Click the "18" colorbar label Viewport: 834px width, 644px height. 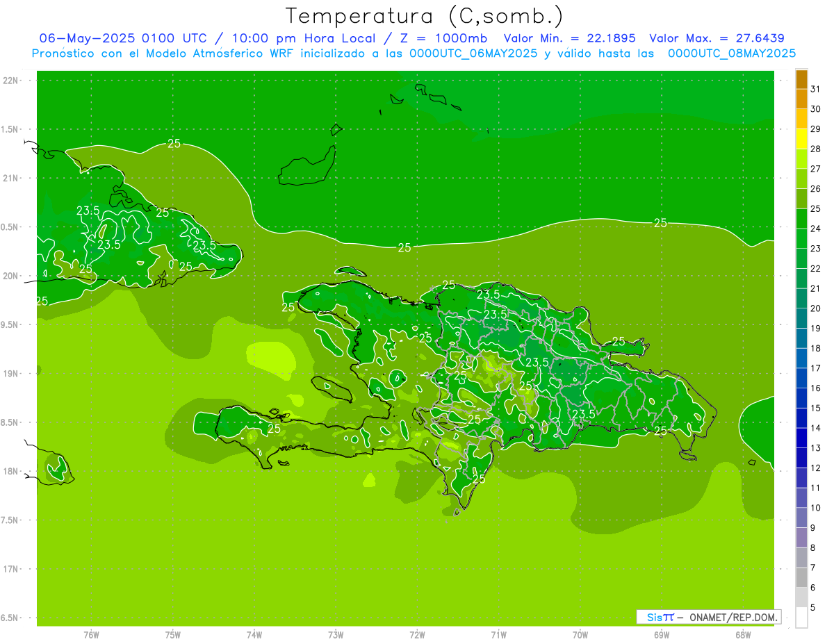point(816,348)
